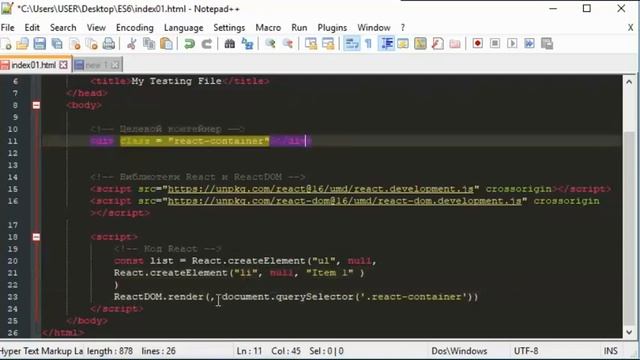Click the Zoom In toolbar icon
Screen dimensions: 640x360
(x=270, y=44)
